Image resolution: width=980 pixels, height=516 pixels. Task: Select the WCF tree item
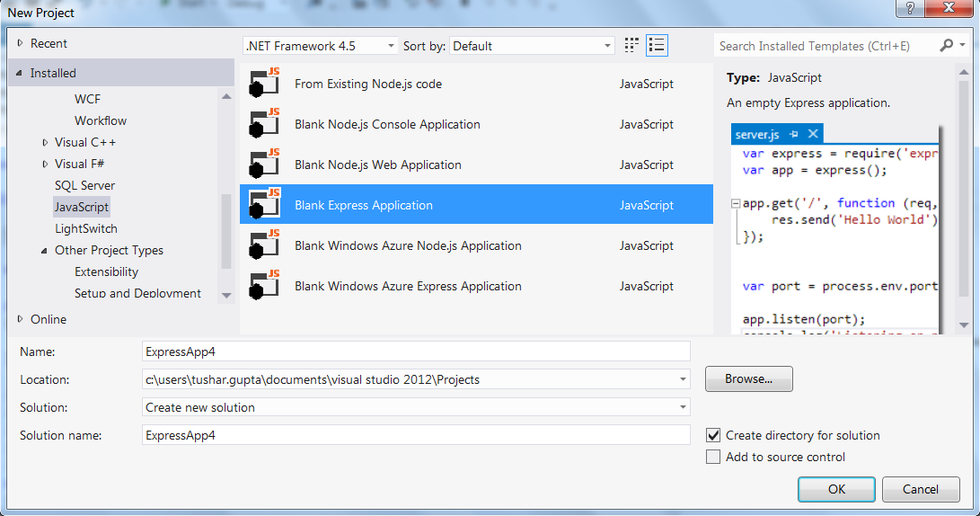(87, 99)
